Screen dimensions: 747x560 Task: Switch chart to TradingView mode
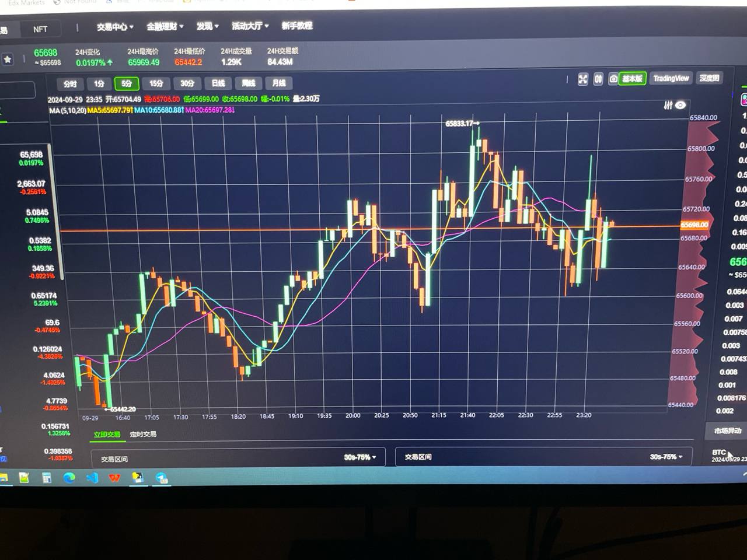click(671, 78)
